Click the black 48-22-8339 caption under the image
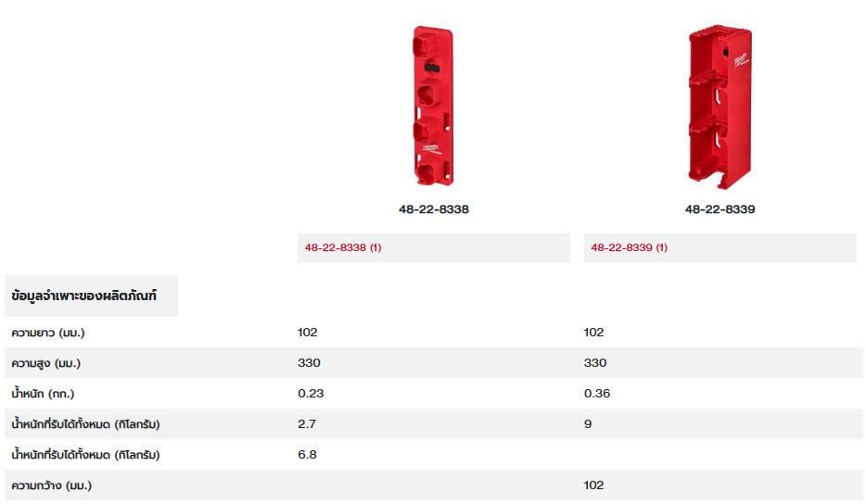 tap(720, 209)
